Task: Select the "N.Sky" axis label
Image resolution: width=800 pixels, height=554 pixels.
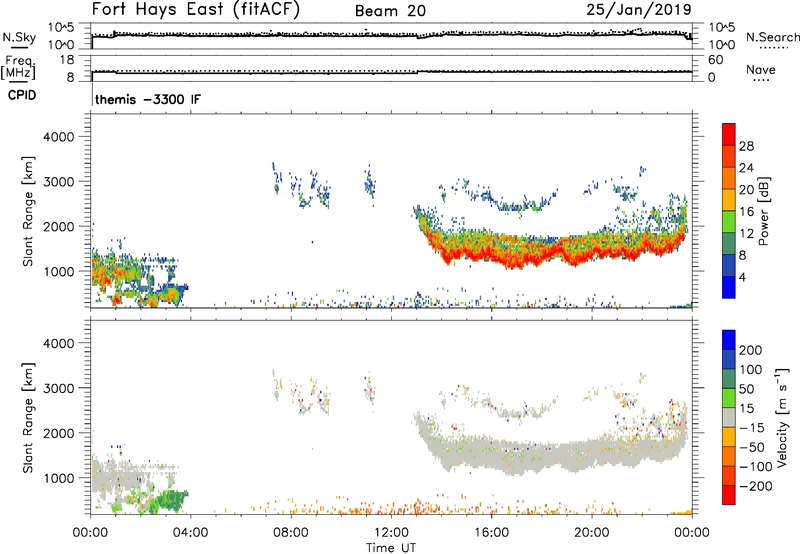Action: click(19, 37)
